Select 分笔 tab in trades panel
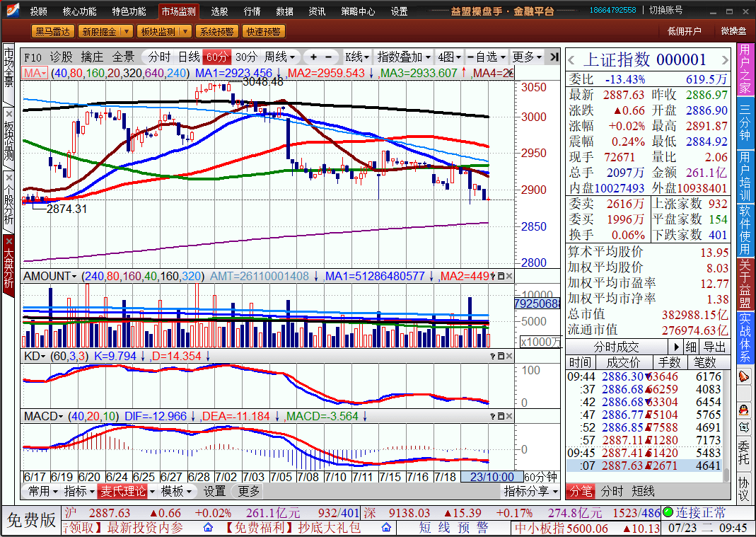756x537 pixels. [581, 491]
